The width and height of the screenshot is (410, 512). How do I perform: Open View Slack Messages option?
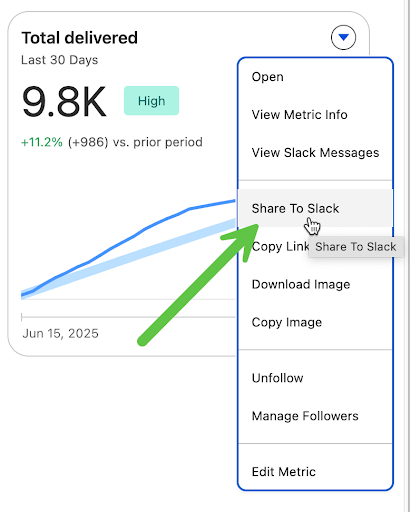pos(315,153)
